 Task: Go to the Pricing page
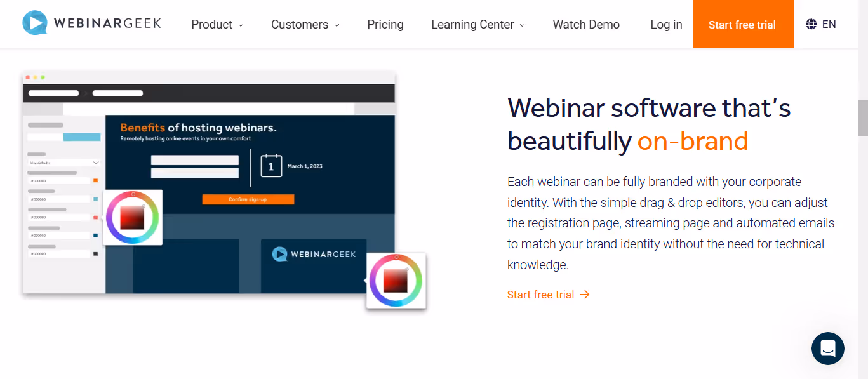tap(385, 24)
